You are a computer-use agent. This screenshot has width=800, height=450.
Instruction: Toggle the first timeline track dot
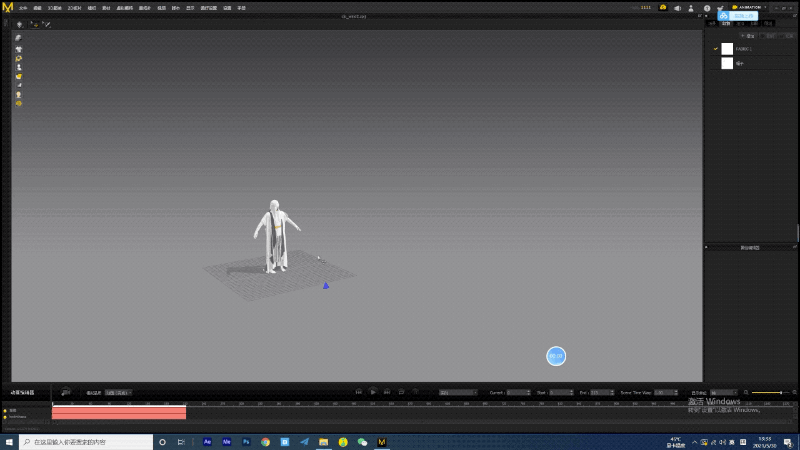pos(5,411)
